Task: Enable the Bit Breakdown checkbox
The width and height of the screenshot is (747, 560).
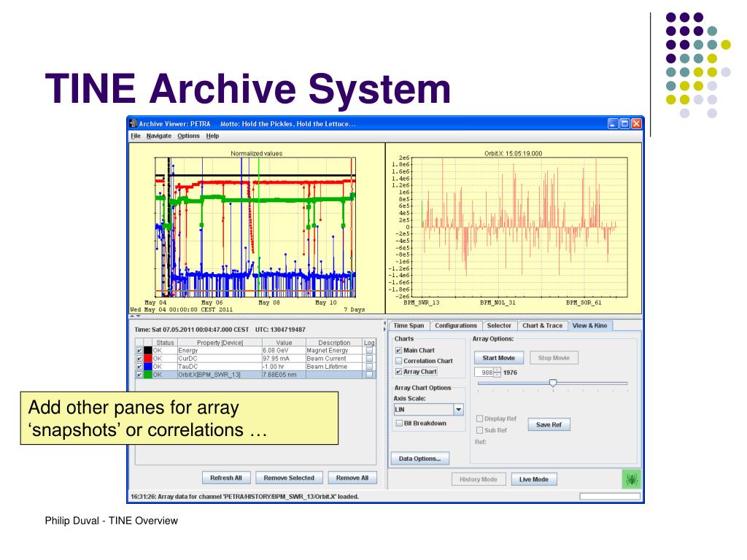Action: tap(399, 423)
